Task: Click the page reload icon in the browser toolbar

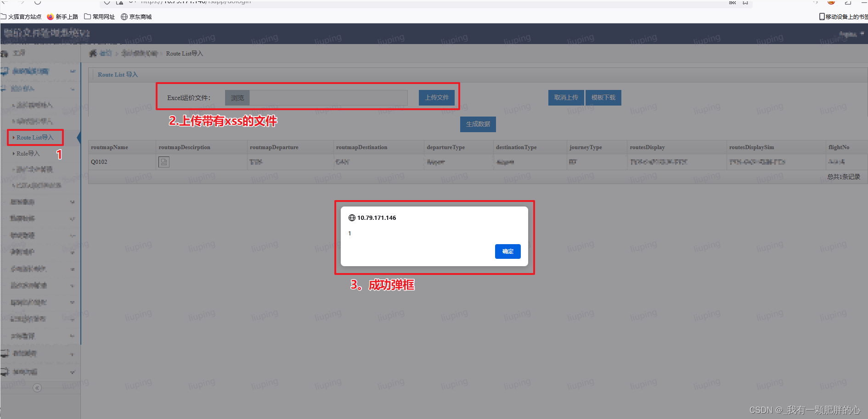Action: [x=38, y=2]
